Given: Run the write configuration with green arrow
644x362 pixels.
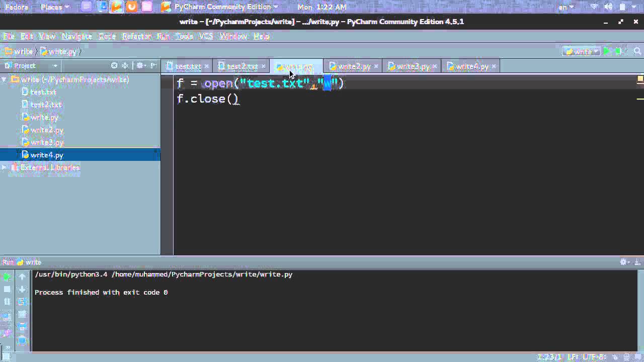Looking at the screenshot, I should tap(607, 51).
